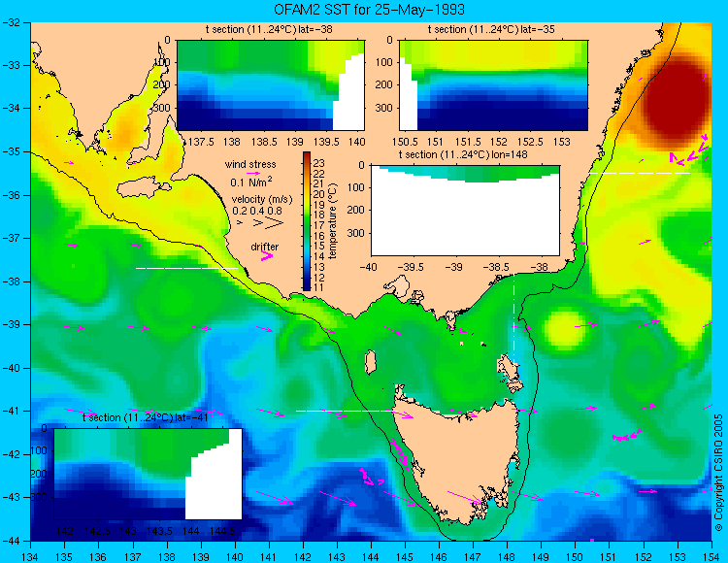The height and width of the screenshot is (563, 728).
Task: Click main longitude axis label "141"
Action: (268, 557)
